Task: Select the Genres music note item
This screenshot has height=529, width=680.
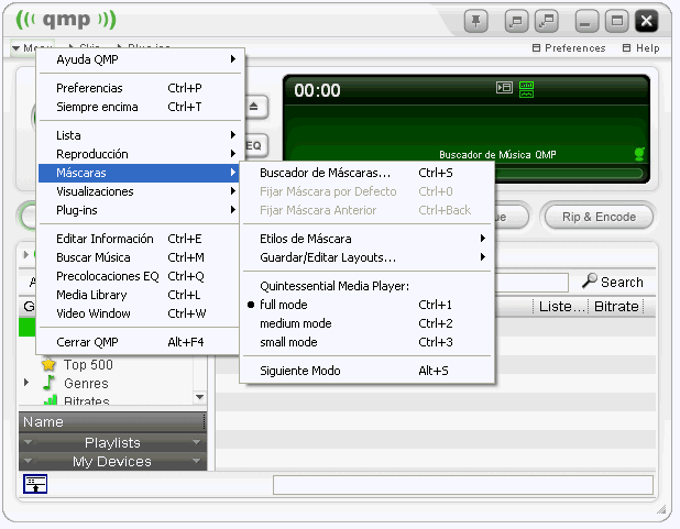Action: (x=76, y=383)
